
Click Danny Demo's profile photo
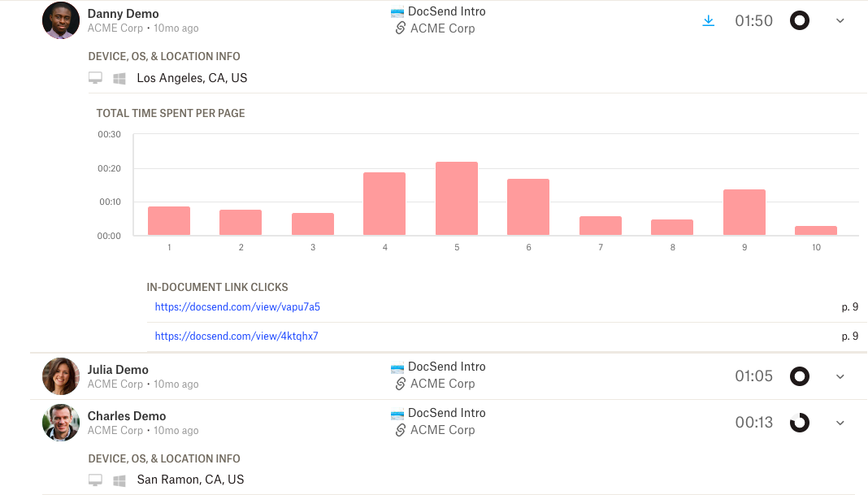coord(61,20)
